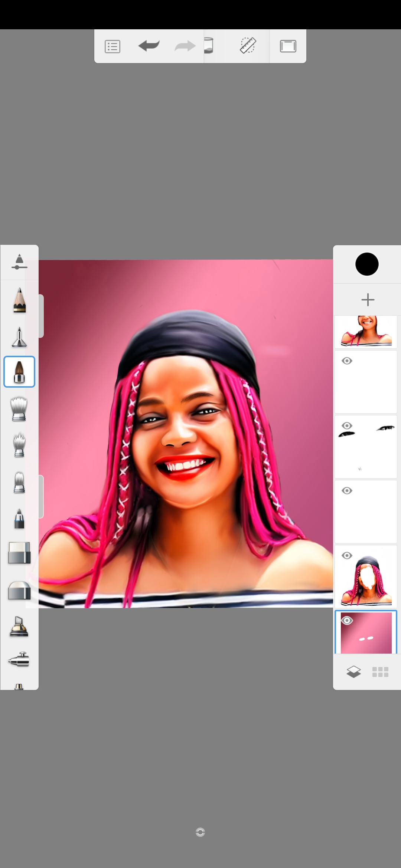Tap the circular UI toggle at bottom
The height and width of the screenshot is (868, 401).
[200, 832]
